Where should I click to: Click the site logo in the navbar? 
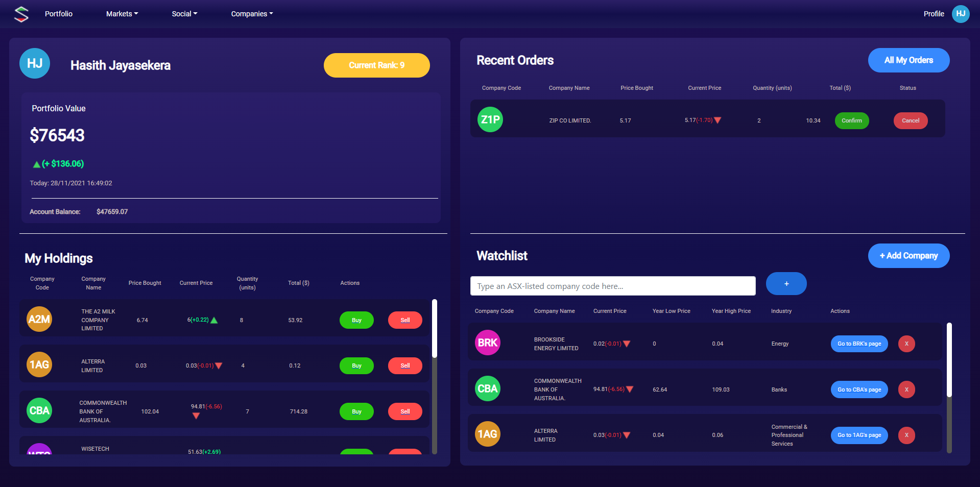coord(21,14)
